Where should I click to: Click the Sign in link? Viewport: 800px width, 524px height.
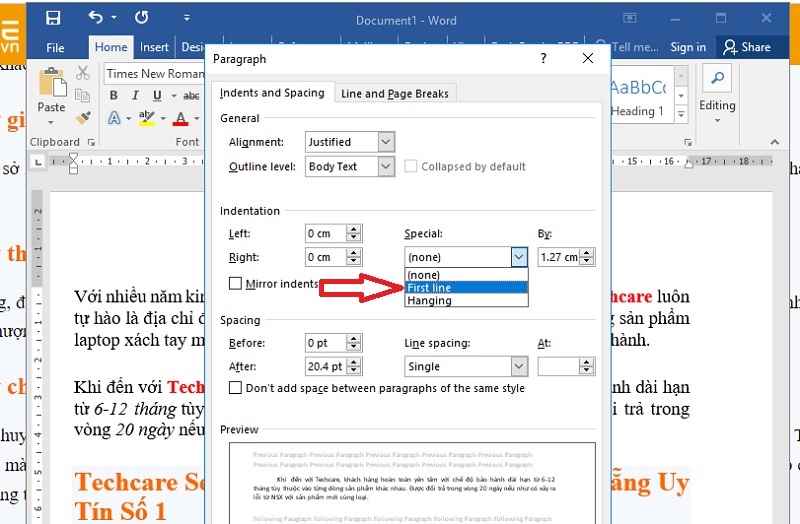tap(688, 47)
